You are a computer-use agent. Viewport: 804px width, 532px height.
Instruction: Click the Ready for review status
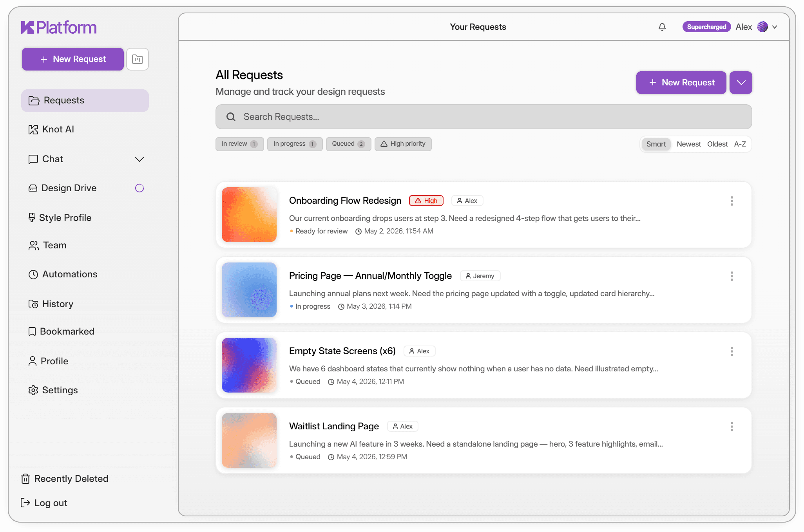319,231
